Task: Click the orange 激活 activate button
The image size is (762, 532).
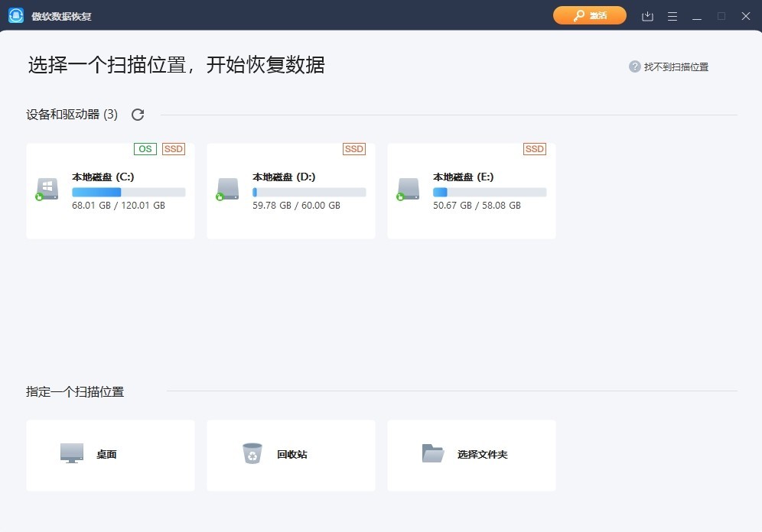Action: pyautogui.click(x=589, y=16)
